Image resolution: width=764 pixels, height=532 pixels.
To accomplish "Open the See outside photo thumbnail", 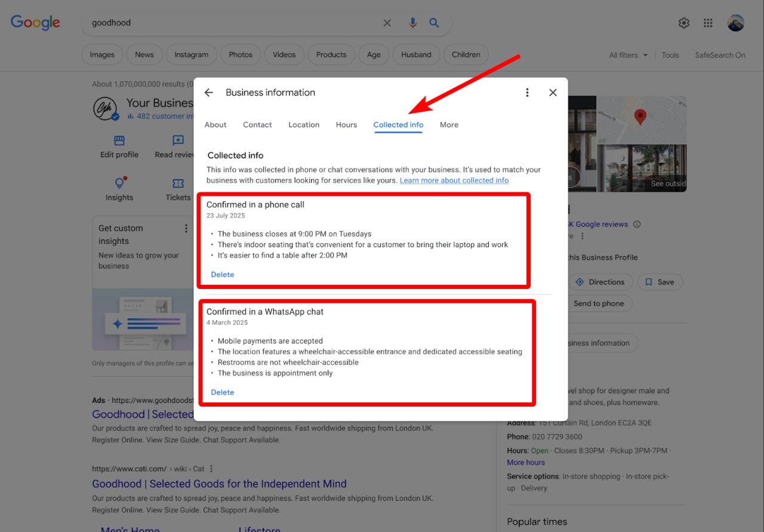I will pos(642,168).
